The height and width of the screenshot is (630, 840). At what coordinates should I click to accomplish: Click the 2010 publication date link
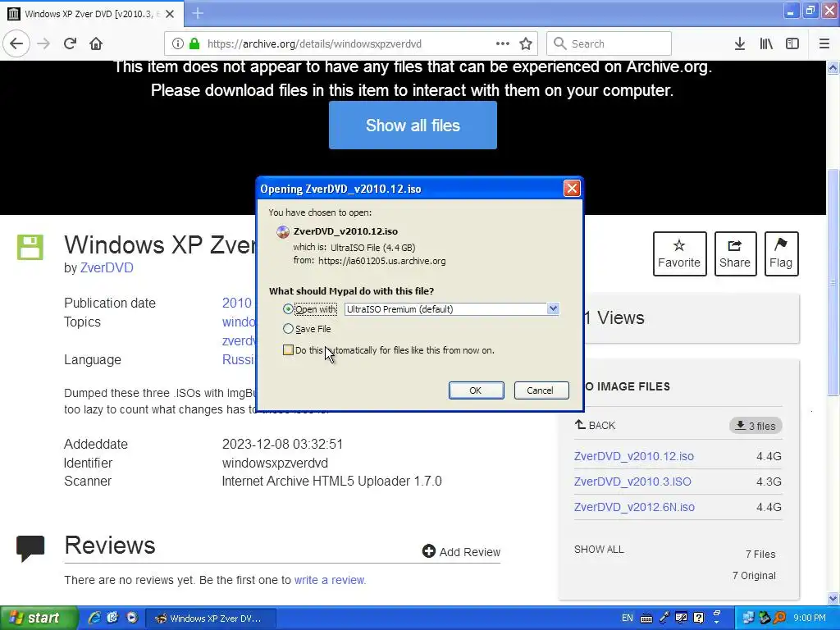(x=237, y=304)
